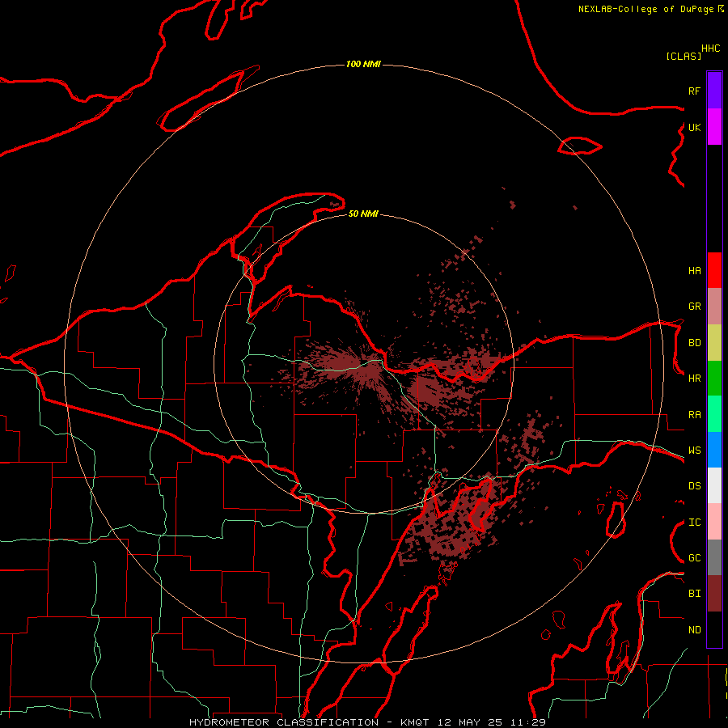Screen dimensions: 728x728
Task: Click the "100 NMI" range ring label
Action: [x=363, y=64]
